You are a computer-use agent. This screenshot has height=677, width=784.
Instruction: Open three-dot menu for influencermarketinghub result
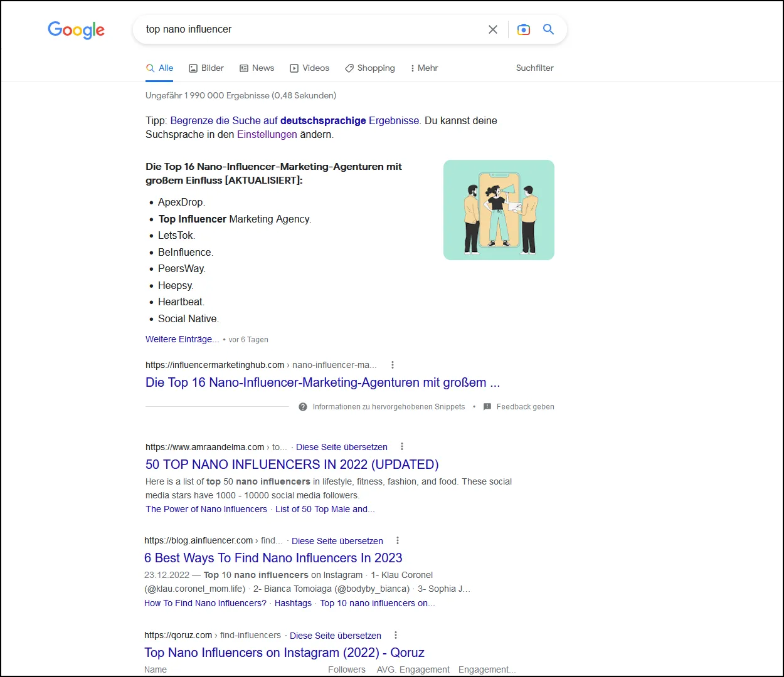[393, 365]
